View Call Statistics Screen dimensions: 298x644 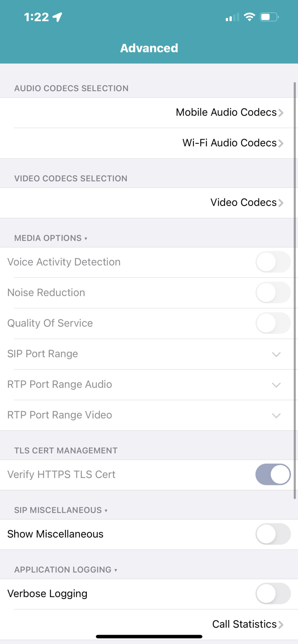[244, 624]
